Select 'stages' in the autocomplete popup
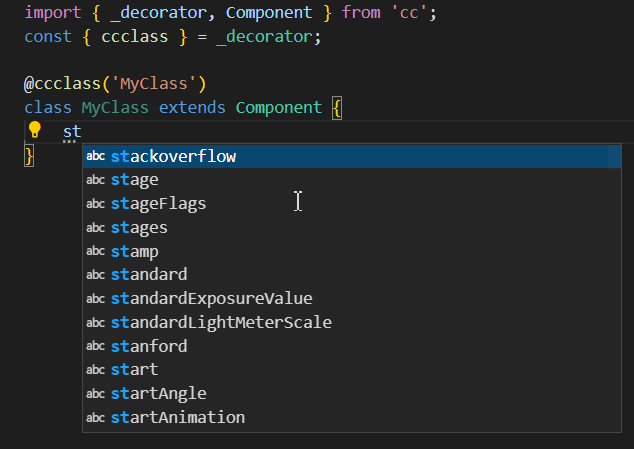The width and height of the screenshot is (634, 449). point(139,227)
